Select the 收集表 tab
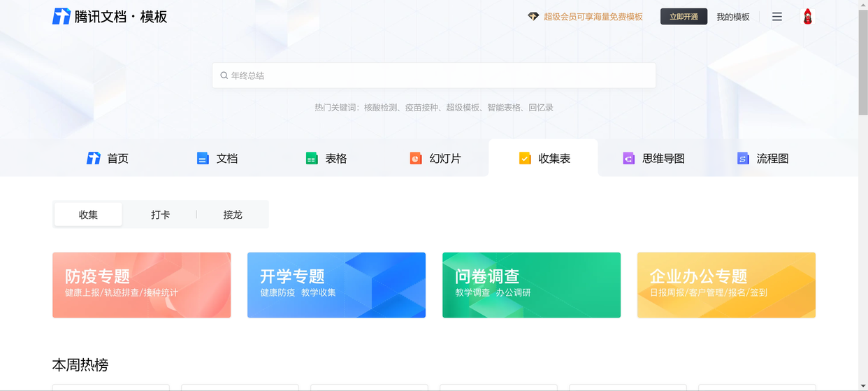The image size is (868, 391). tap(544, 158)
